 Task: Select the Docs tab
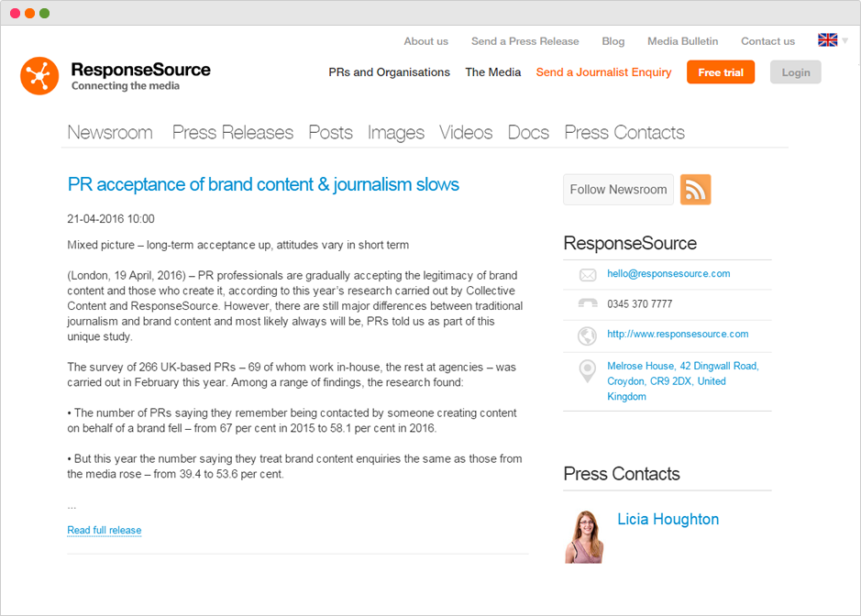[x=528, y=132]
